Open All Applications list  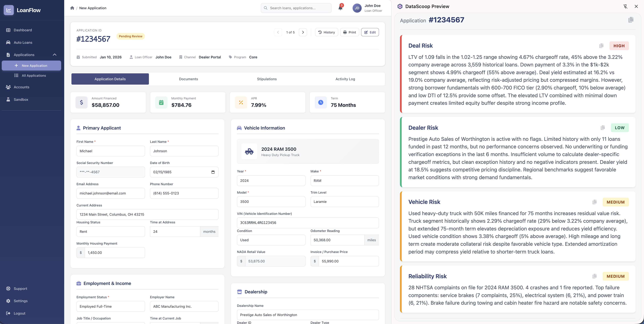point(31,76)
